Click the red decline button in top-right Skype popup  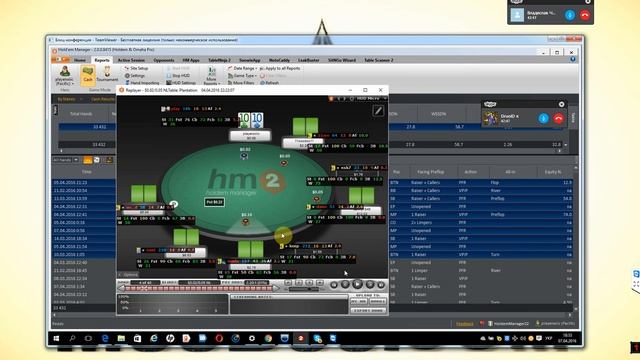[x=585, y=15]
